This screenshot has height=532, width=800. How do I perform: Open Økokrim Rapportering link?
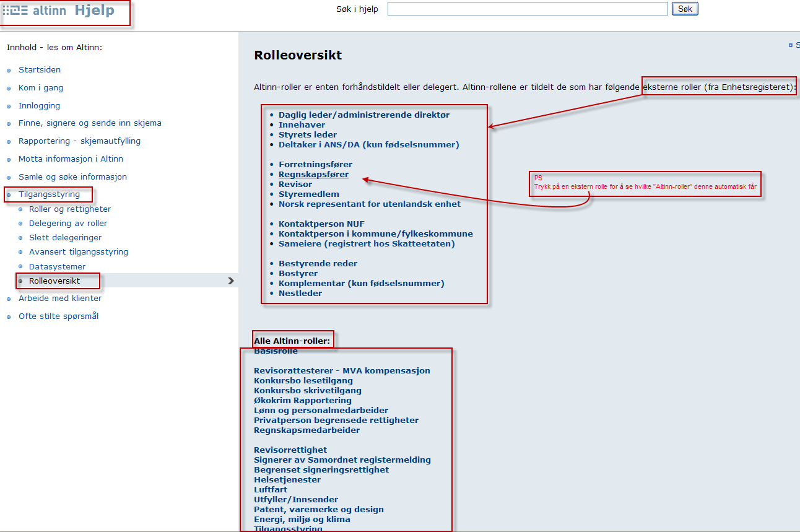303,401
